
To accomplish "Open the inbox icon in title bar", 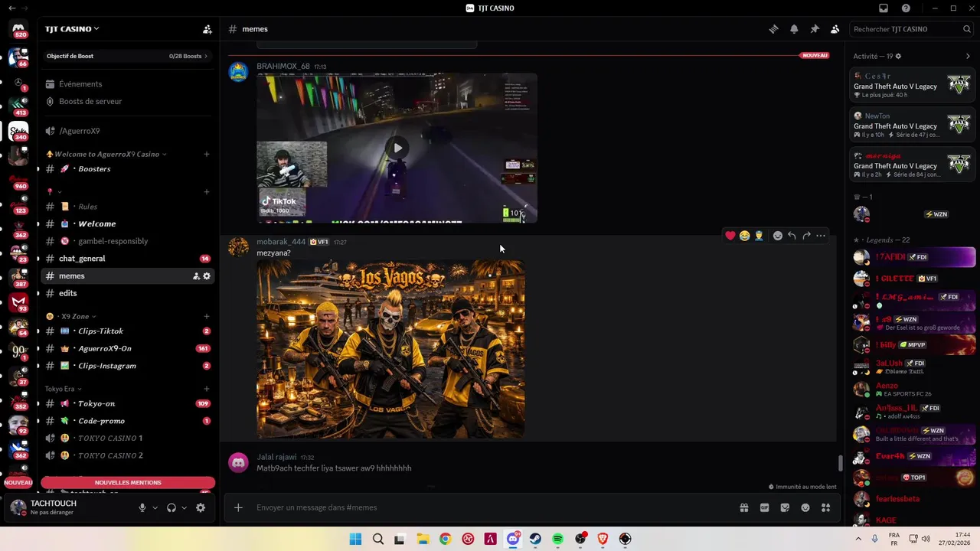I will [884, 8].
